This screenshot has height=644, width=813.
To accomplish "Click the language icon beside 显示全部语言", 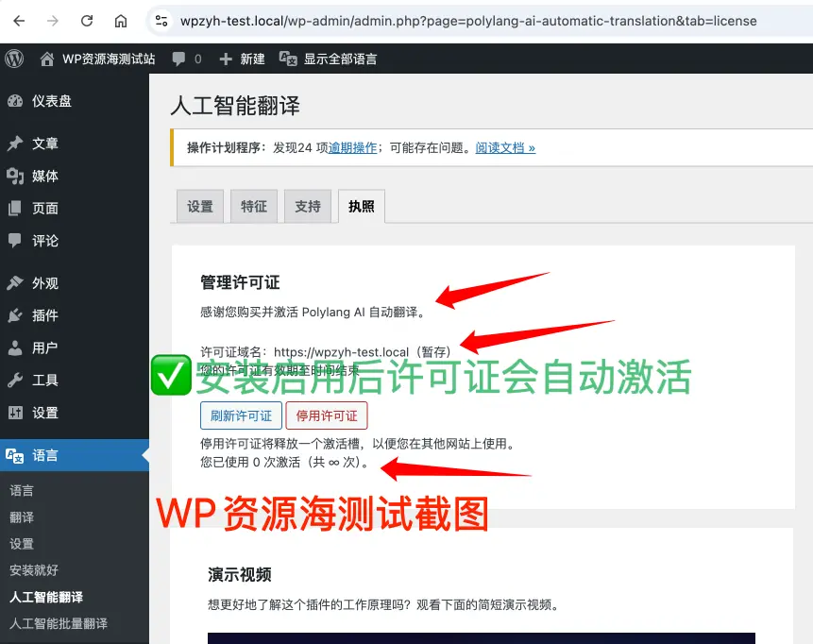I will [x=288, y=59].
